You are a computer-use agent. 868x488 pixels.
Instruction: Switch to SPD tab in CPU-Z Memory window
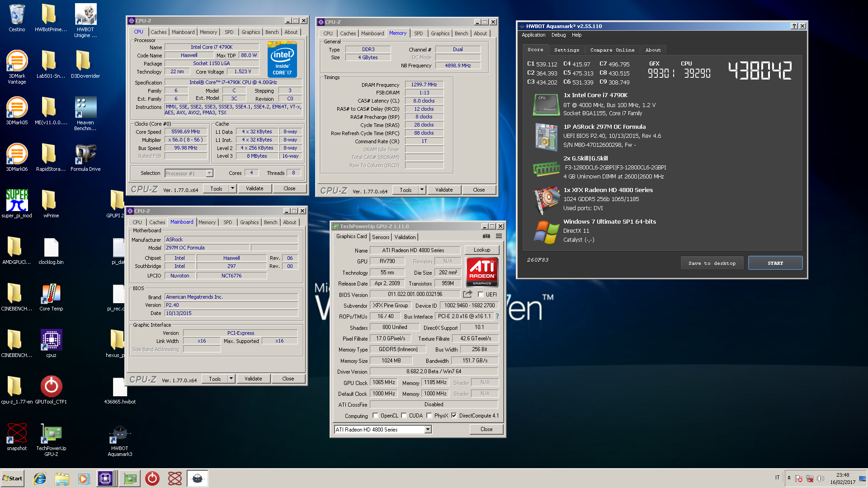coord(419,33)
